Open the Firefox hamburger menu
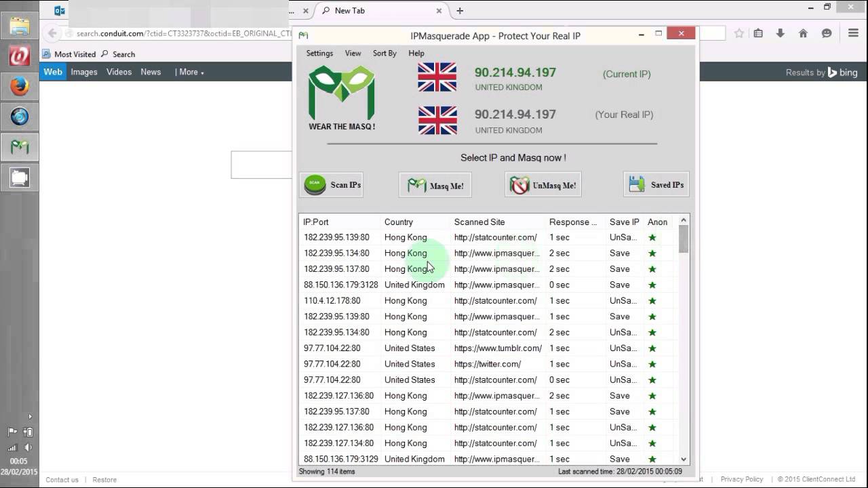Image resolution: width=868 pixels, height=488 pixels. click(x=853, y=33)
